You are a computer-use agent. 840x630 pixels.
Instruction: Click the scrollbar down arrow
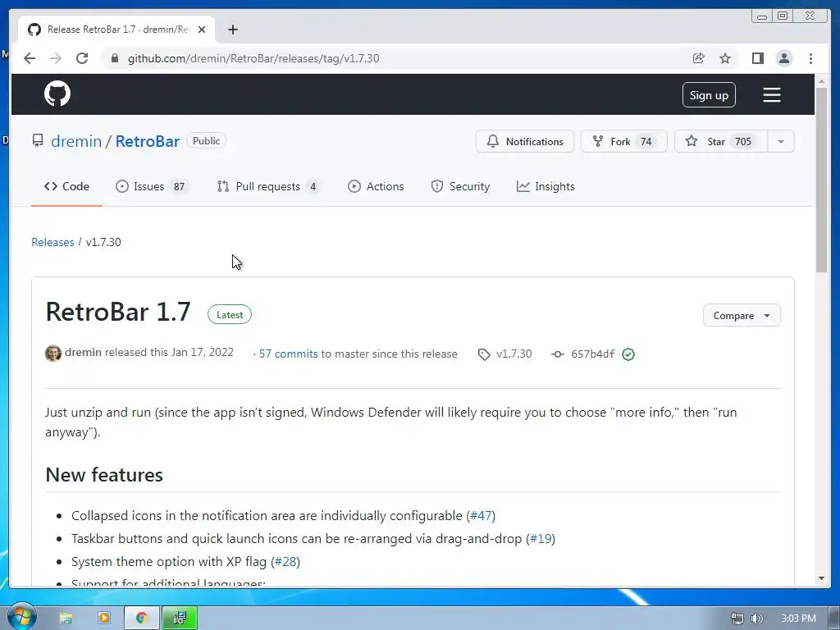(x=821, y=578)
